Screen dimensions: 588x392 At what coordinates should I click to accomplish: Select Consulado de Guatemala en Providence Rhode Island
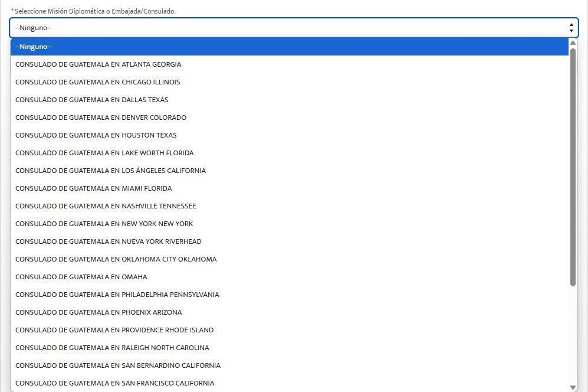(290, 329)
